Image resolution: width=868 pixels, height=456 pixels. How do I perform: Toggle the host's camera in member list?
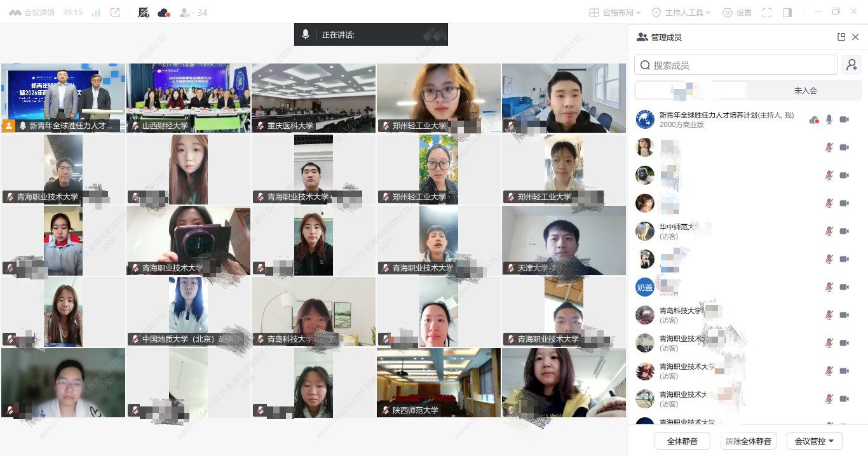844,119
